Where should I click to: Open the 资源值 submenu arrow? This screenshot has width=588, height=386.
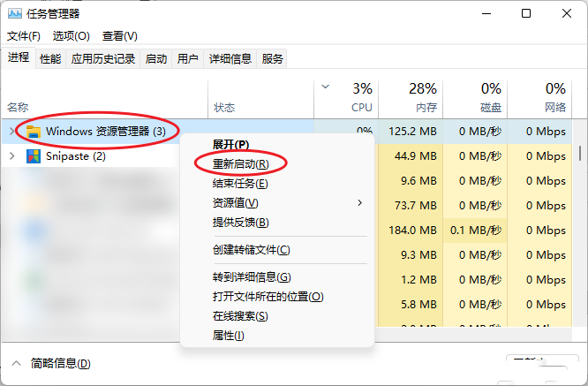pyautogui.click(x=359, y=203)
